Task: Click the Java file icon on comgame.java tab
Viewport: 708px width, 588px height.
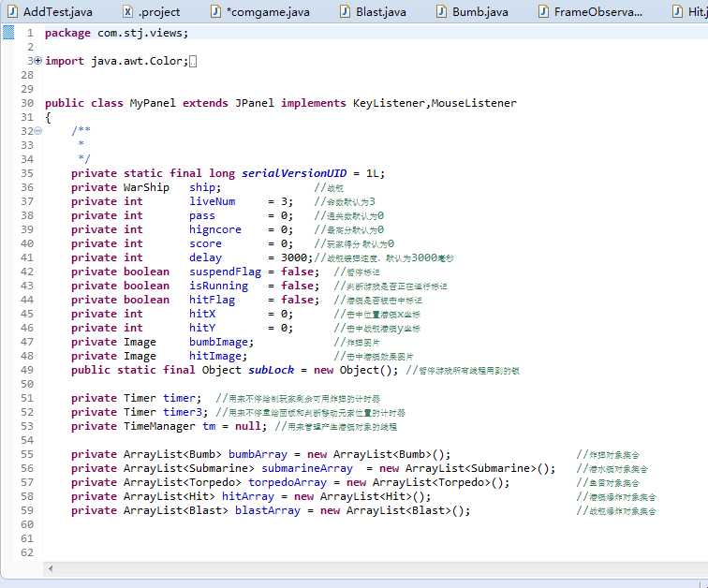Action: pos(215,11)
